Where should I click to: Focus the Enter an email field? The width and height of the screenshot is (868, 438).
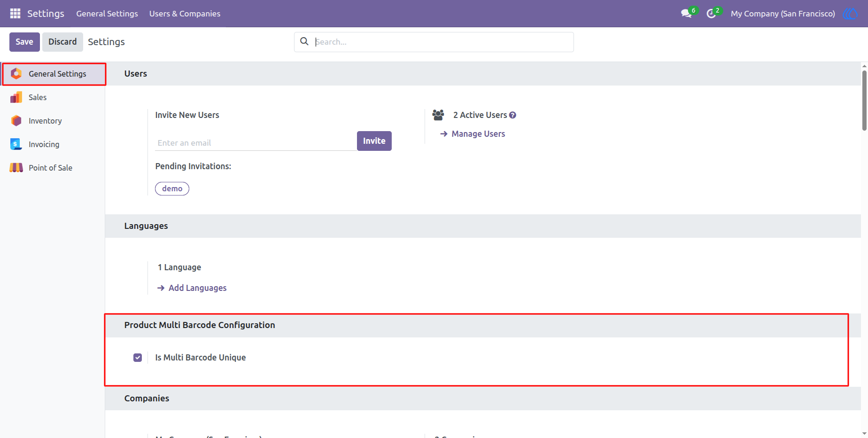coord(256,143)
